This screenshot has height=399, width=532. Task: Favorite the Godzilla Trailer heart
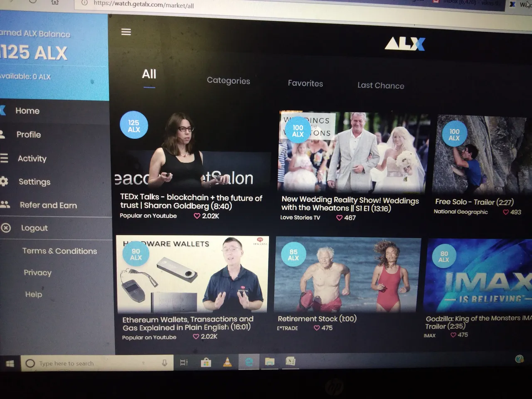tap(453, 335)
